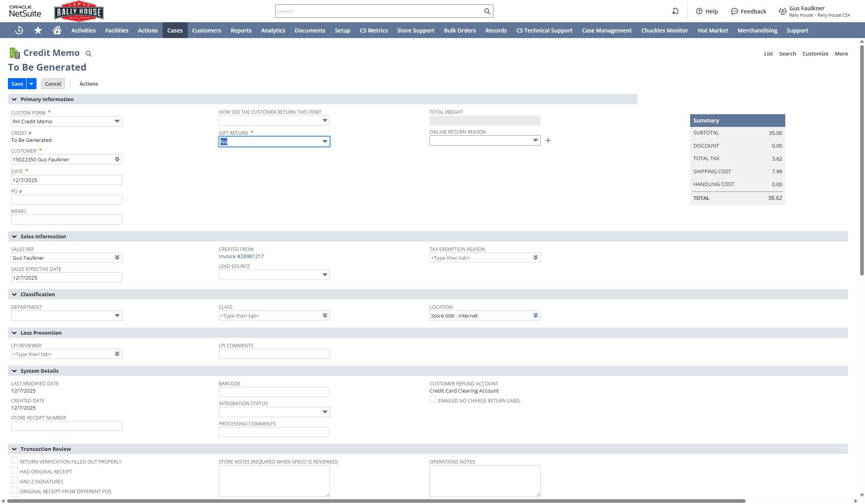Image resolution: width=865 pixels, height=504 pixels.
Task: Open Save button dropdown arrow
Action: [x=31, y=84]
